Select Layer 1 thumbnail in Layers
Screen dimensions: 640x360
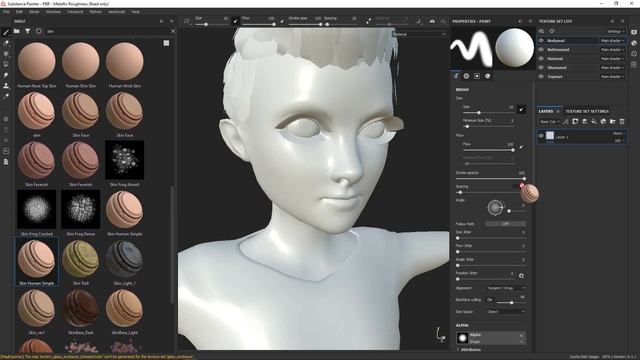(550, 136)
